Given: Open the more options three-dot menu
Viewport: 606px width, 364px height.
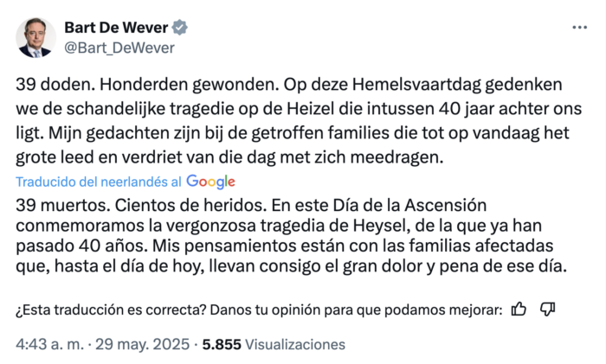Looking at the screenshot, I should [580, 27].
